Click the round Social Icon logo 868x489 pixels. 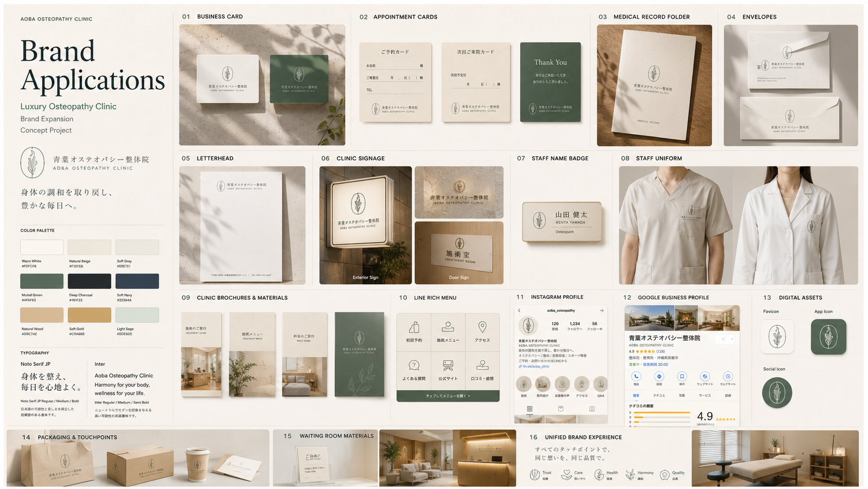777,392
